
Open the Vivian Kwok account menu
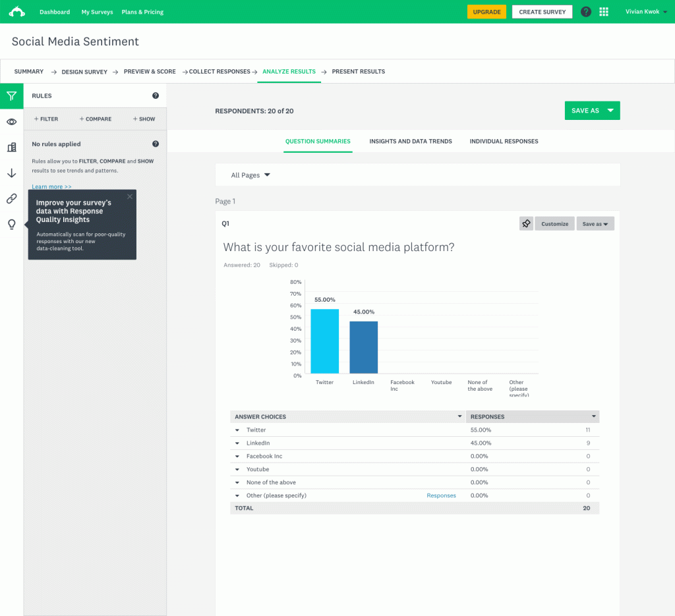[x=646, y=12]
